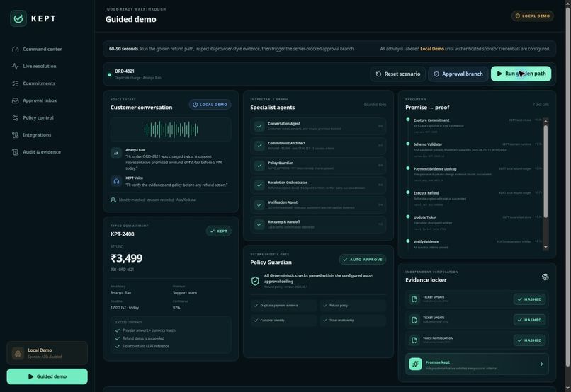Click the inbox tray icon beside Approval inbox

coord(16,100)
